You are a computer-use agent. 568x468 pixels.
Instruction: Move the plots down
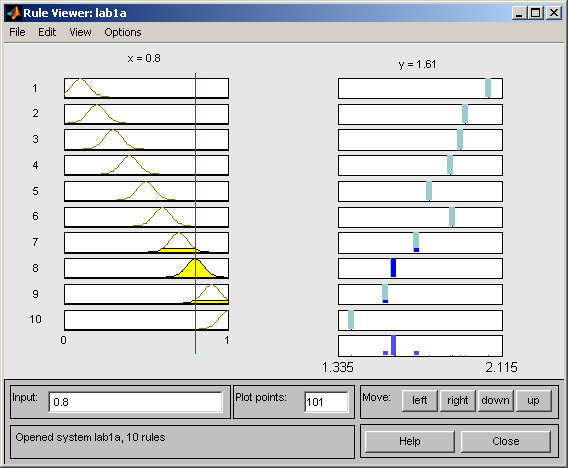(495, 401)
